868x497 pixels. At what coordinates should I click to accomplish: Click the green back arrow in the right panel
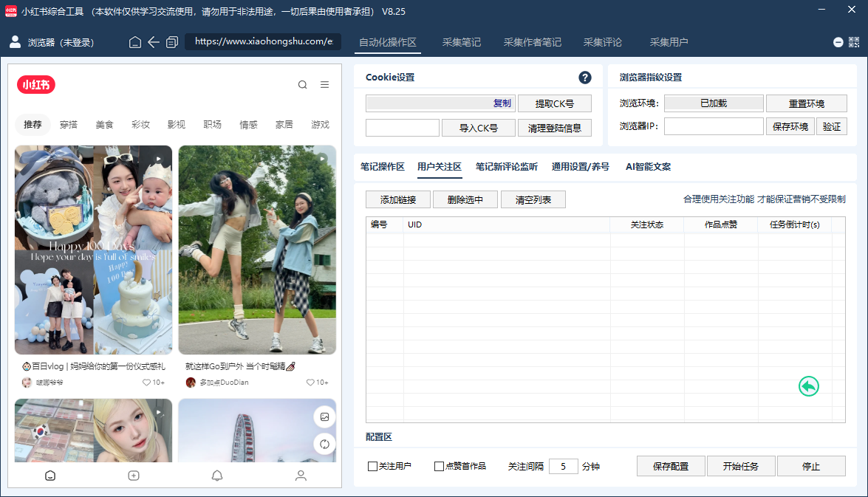(808, 385)
